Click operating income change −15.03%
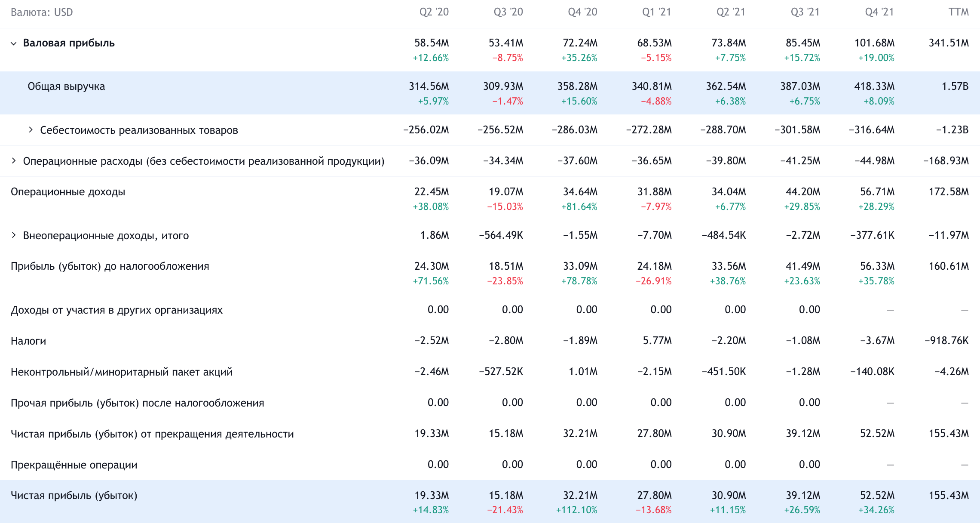Image resolution: width=980 pixels, height=524 pixels. click(x=505, y=207)
